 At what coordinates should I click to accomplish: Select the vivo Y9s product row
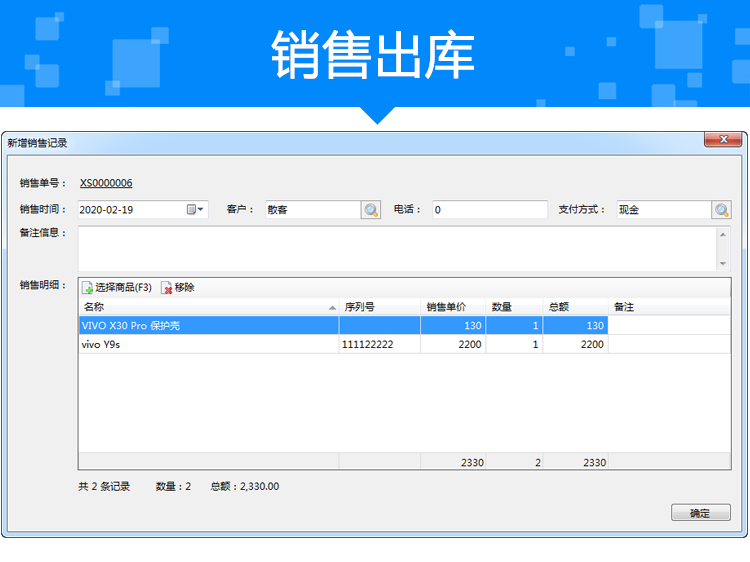coord(405,344)
